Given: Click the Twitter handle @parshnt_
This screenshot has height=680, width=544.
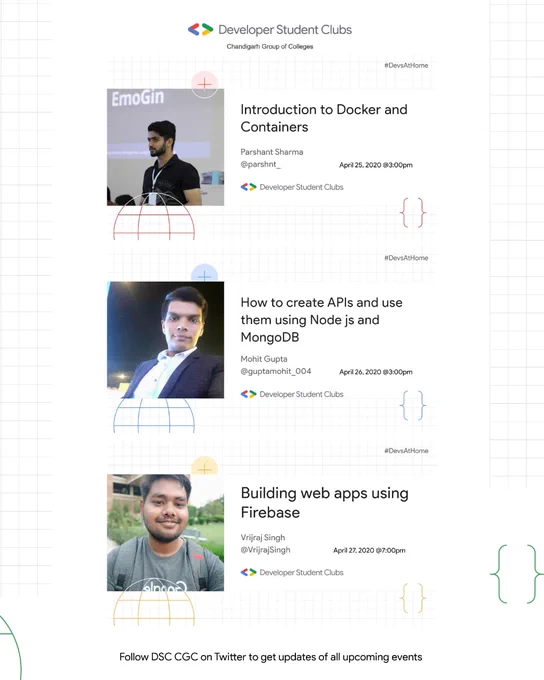Looking at the screenshot, I should (260, 164).
